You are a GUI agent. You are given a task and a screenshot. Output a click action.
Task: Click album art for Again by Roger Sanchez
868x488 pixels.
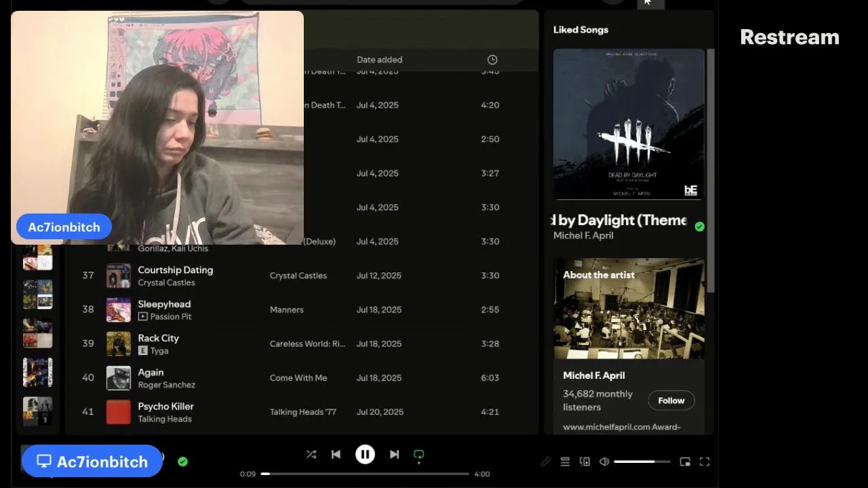coord(119,378)
